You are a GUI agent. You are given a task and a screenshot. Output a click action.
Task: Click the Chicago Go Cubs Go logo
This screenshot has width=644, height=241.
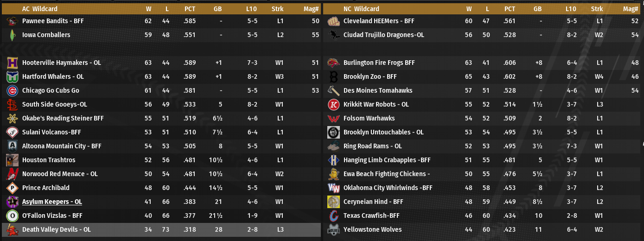(x=12, y=90)
